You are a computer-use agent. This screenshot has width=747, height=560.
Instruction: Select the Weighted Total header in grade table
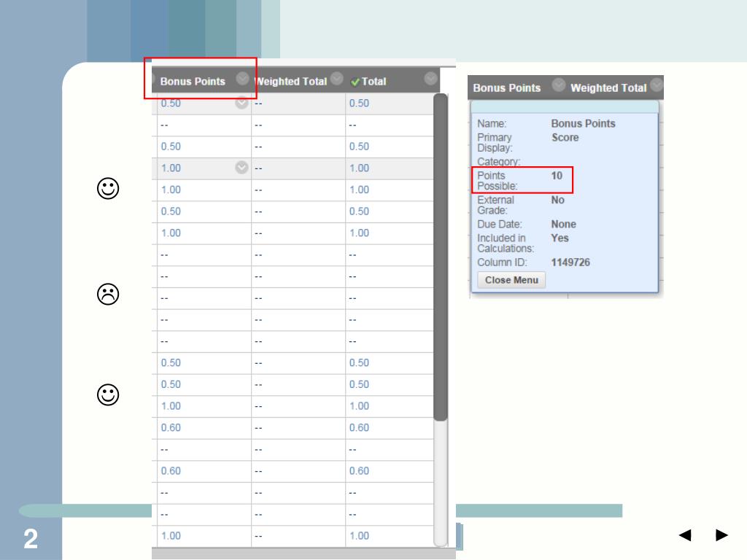tap(291, 82)
